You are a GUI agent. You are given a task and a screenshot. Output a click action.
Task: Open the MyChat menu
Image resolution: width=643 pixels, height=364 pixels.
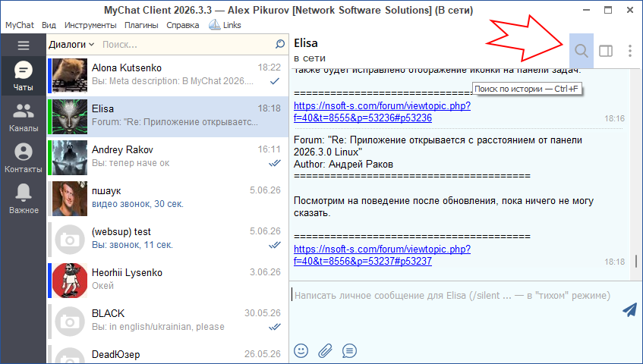(x=19, y=25)
